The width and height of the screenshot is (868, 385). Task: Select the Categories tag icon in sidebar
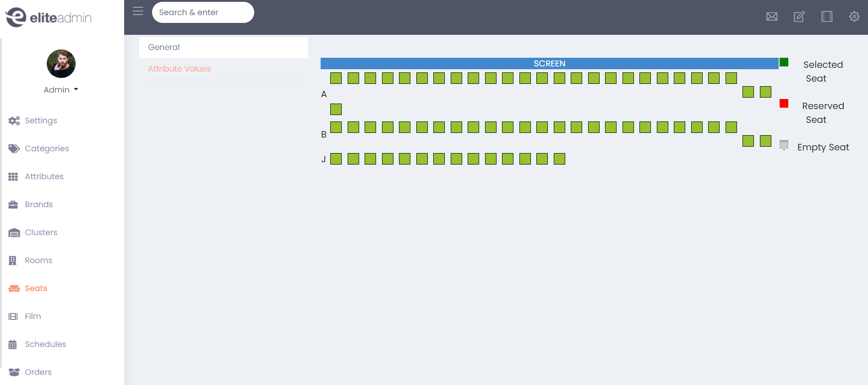(14, 148)
